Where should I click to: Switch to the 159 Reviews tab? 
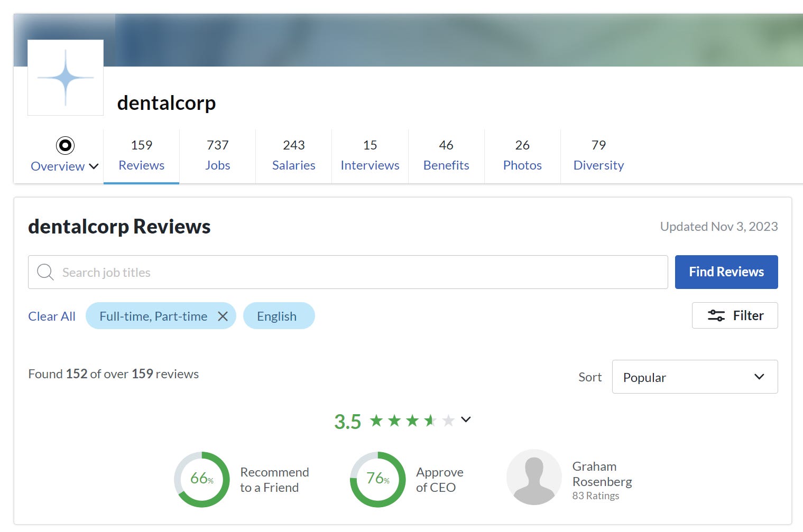coord(141,155)
